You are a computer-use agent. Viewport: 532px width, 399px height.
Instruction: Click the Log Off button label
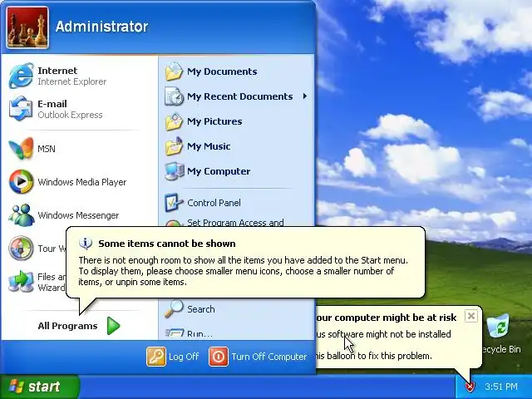pos(184,357)
